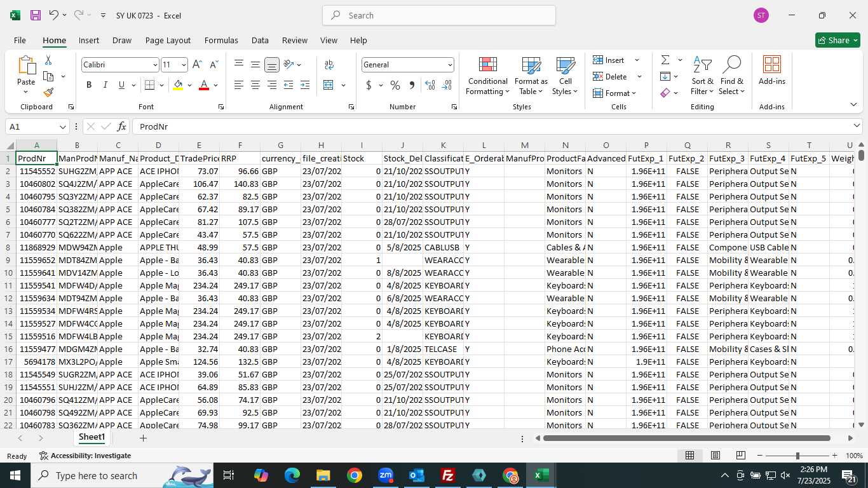Click Delete in Cells group
The width and height of the screenshot is (868, 488).
click(611, 76)
